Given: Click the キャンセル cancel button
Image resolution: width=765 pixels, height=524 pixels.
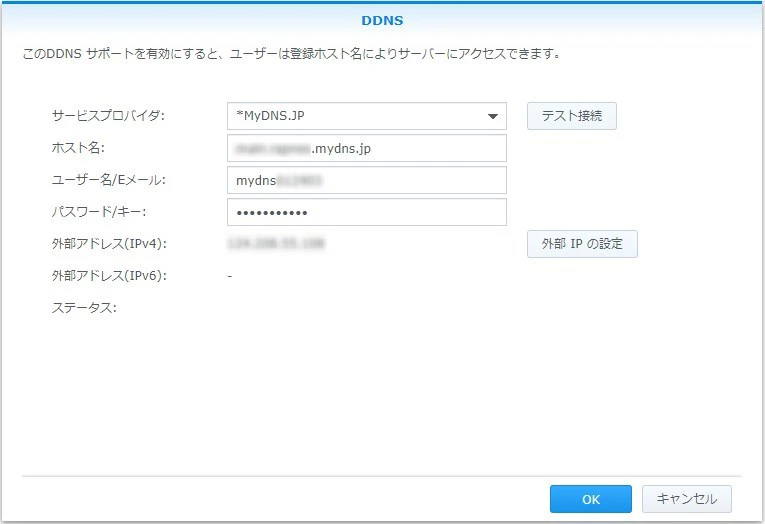Looking at the screenshot, I should pos(686,499).
